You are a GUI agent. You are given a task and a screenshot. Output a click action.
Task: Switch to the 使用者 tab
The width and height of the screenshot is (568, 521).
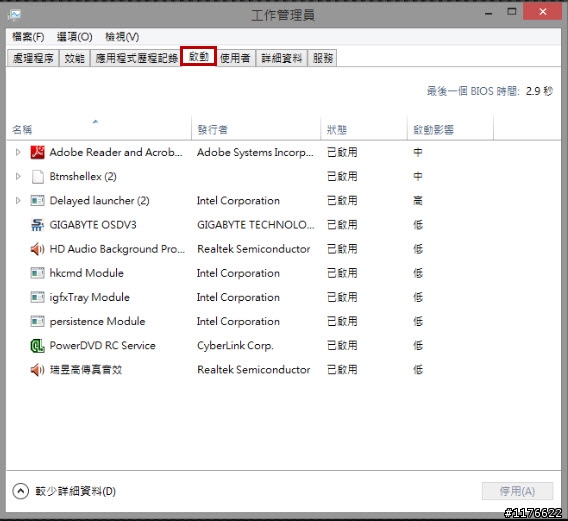point(235,58)
